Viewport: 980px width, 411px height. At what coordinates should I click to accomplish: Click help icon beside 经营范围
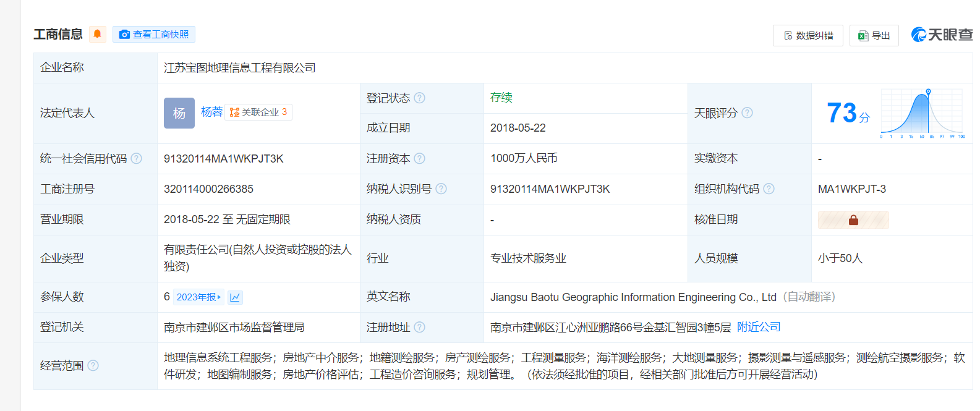coord(93,365)
